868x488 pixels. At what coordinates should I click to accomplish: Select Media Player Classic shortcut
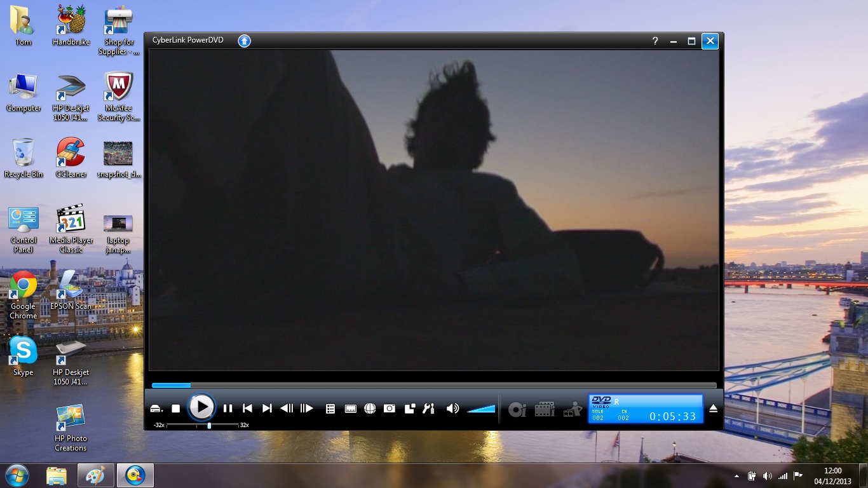pyautogui.click(x=71, y=229)
